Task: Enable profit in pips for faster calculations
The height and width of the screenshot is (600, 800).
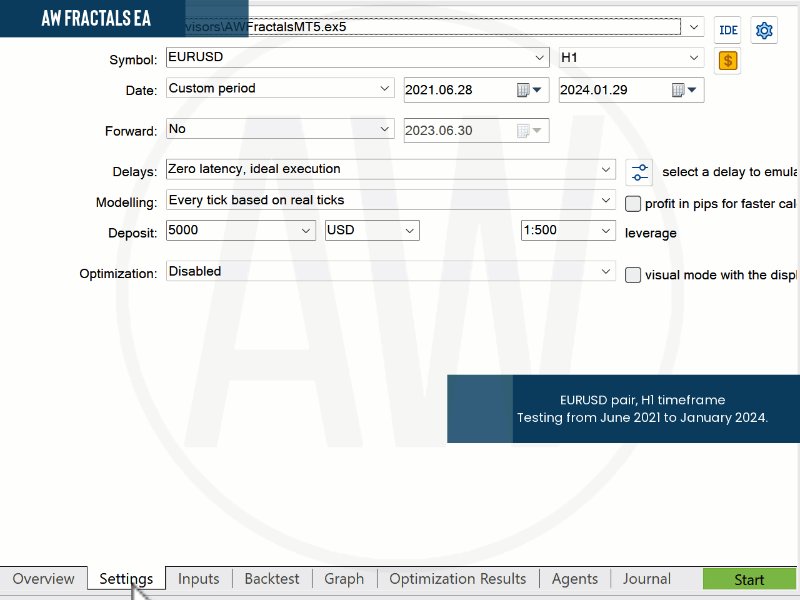Action: click(x=633, y=204)
